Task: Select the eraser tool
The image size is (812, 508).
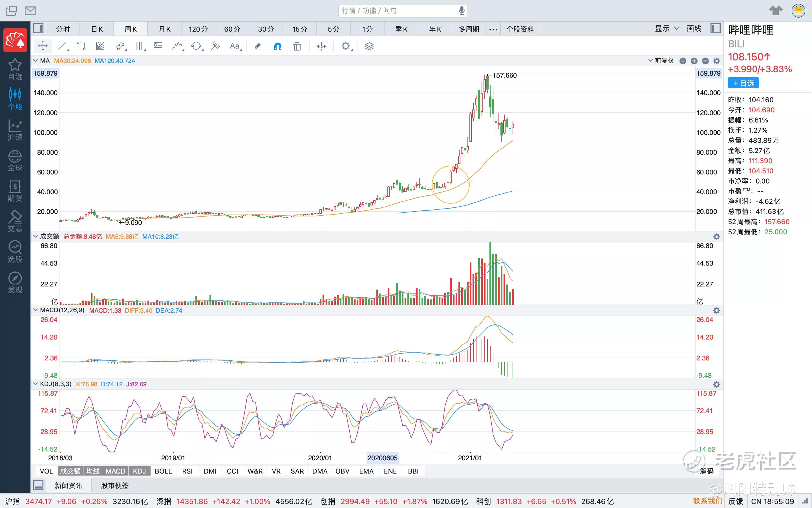Action: tap(258, 46)
